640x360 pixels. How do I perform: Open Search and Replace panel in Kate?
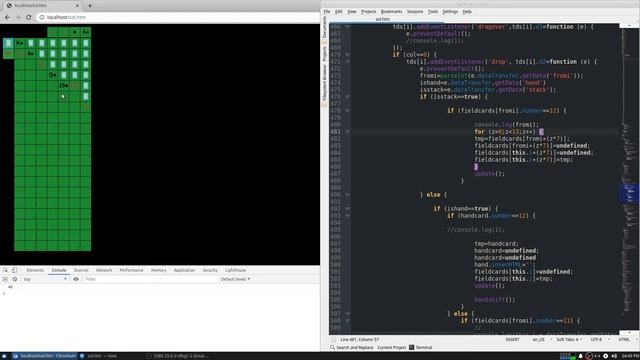point(352,348)
